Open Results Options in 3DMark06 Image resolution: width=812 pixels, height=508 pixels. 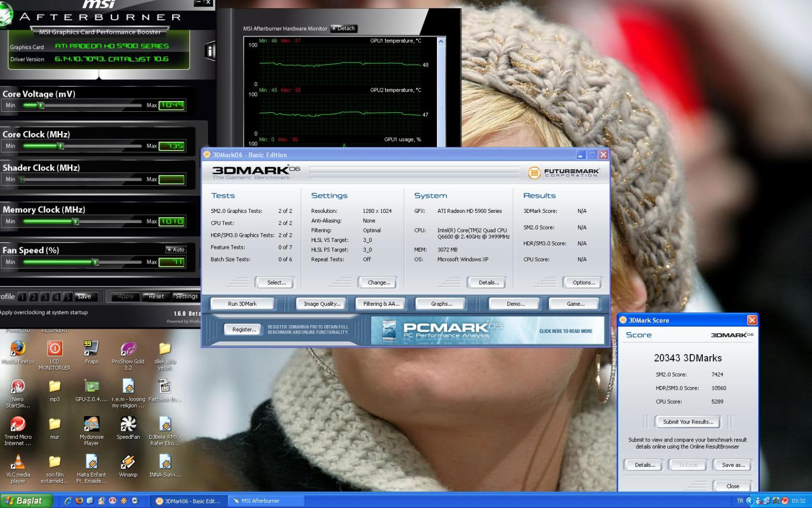click(x=584, y=282)
